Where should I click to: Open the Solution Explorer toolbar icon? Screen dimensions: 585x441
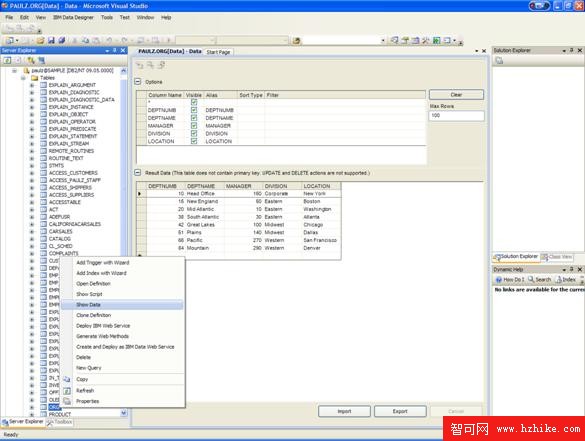coord(394,40)
